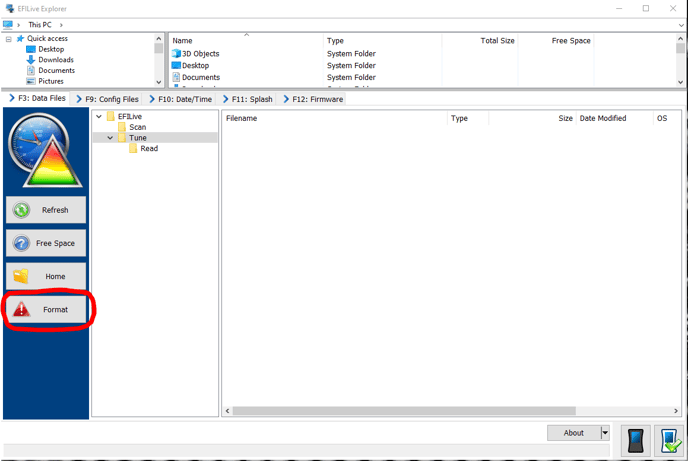Open the F12: Firmware tab
This screenshot has height=461, width=688.
coord(313,99)
